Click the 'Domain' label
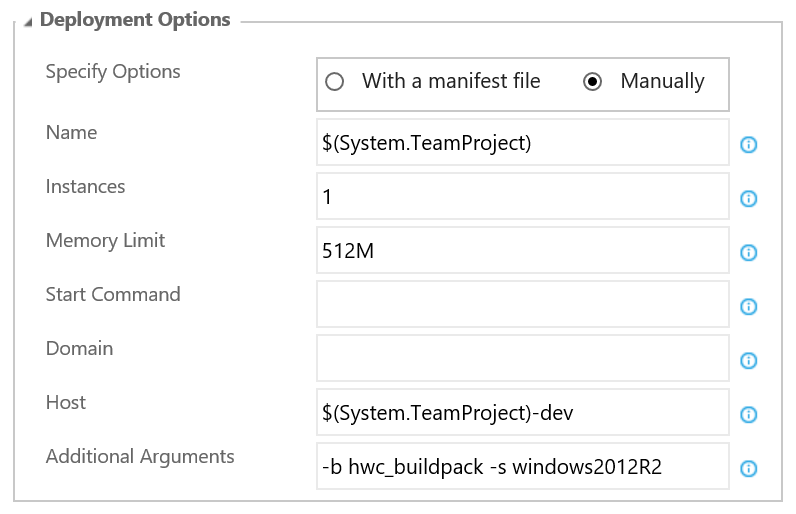Viewport: 796px width, 514px height. pyautogui.click(x=80, y=349)
